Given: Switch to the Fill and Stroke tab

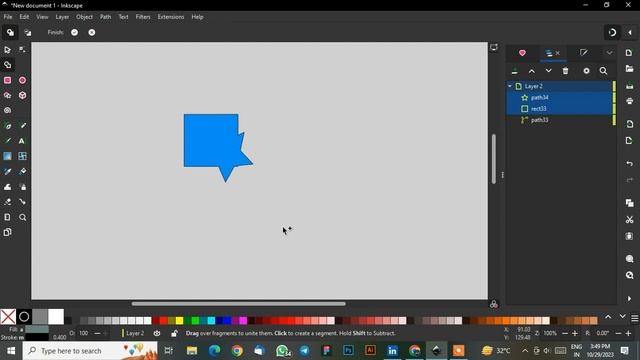Looking at the screenshot, I should point(584,53).
